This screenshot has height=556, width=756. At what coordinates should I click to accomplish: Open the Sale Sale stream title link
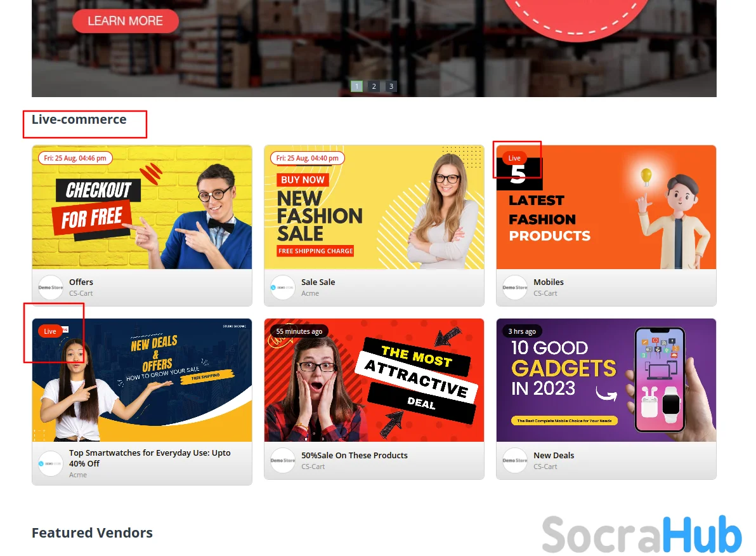click(x=318, y=282)
